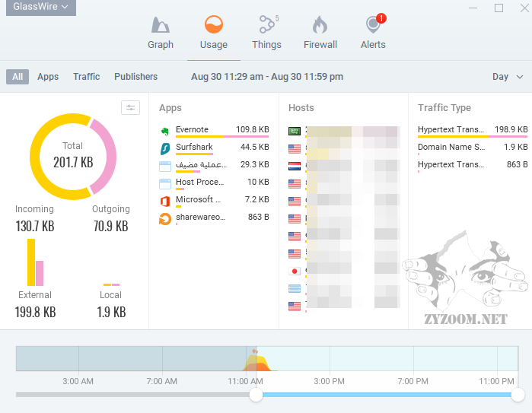Click the Hosts column header
Viewport: 532px width, 413px height.
pos(301,108)
